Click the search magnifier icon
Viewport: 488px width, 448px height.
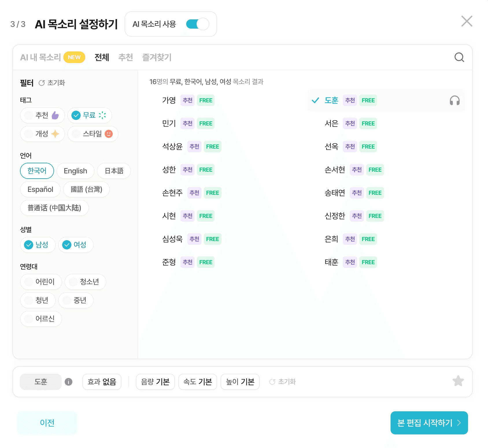point(460,57)
